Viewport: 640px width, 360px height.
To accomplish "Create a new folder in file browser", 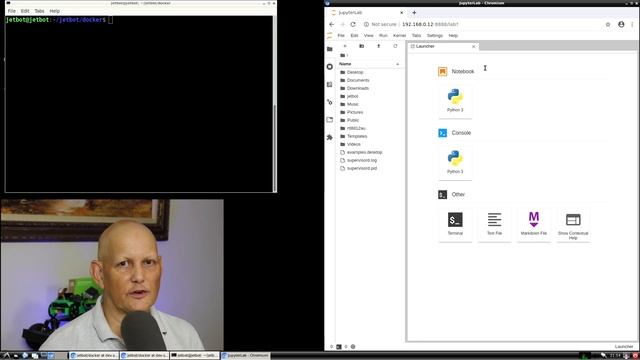I will pos(362,46).
